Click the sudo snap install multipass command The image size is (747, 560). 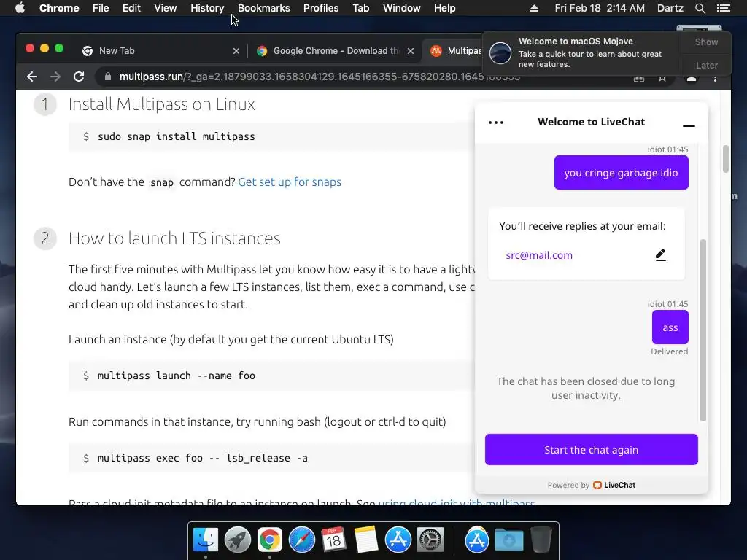177,136
